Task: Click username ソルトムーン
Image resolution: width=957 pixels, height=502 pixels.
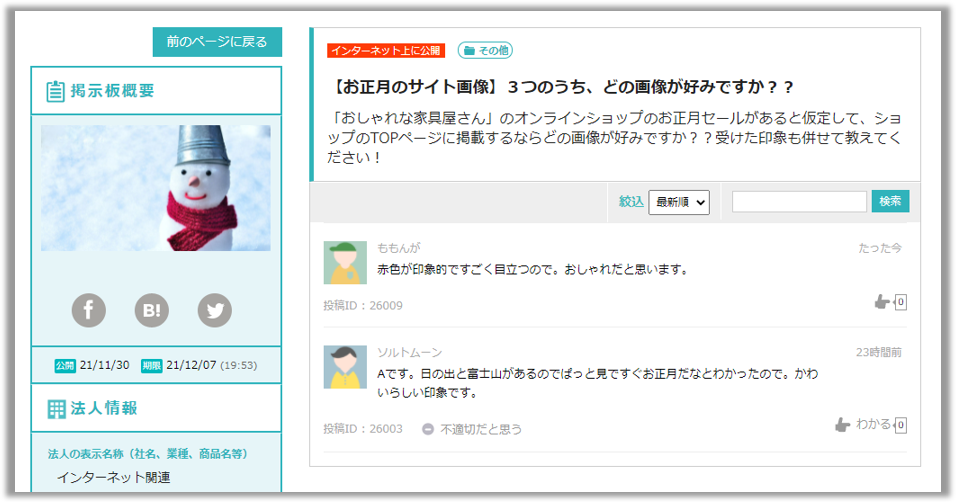Action: point(410,353)
